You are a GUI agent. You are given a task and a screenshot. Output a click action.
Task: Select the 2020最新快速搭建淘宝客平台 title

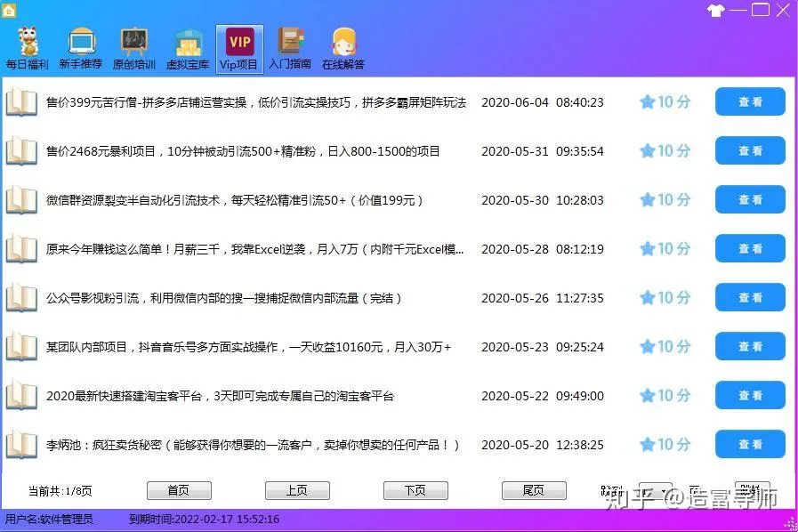(220, 396)
